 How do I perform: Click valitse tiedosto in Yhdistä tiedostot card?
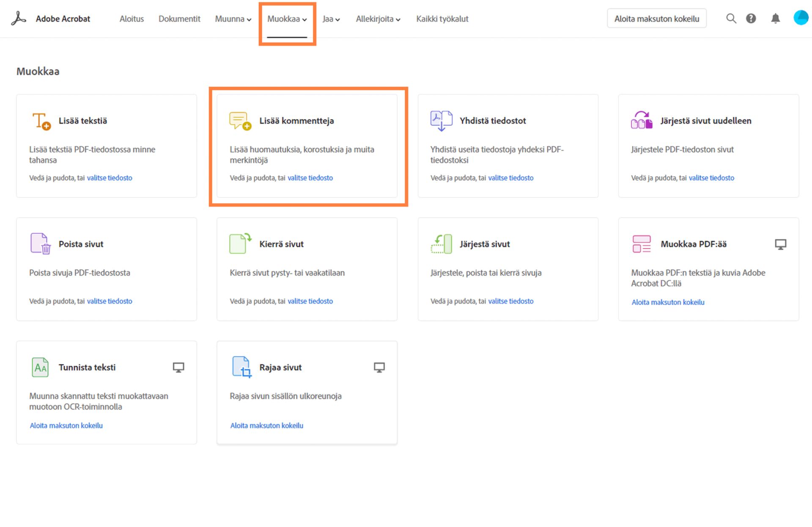(511, 178)
